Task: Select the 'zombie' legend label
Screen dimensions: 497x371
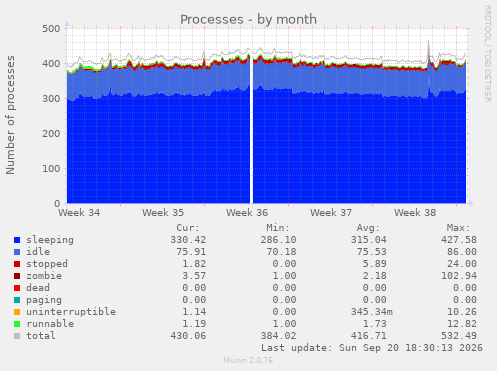Action: [x=44, y=276]
